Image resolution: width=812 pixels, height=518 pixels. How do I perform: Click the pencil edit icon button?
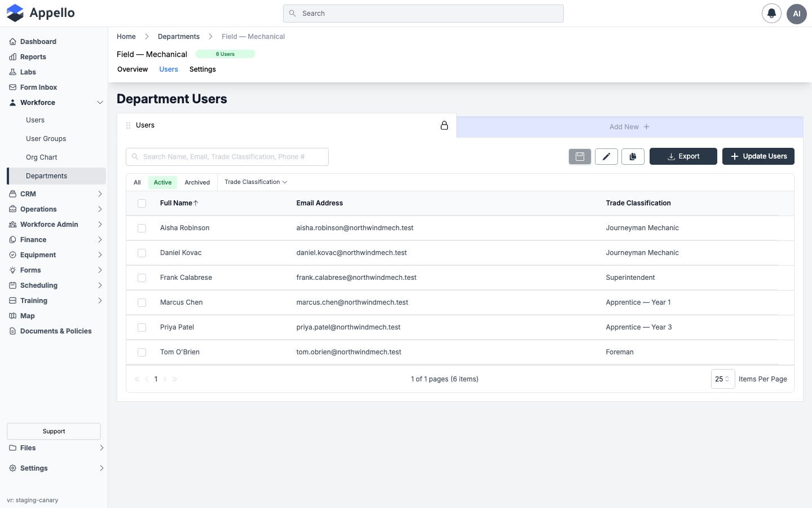click(606, 156)
